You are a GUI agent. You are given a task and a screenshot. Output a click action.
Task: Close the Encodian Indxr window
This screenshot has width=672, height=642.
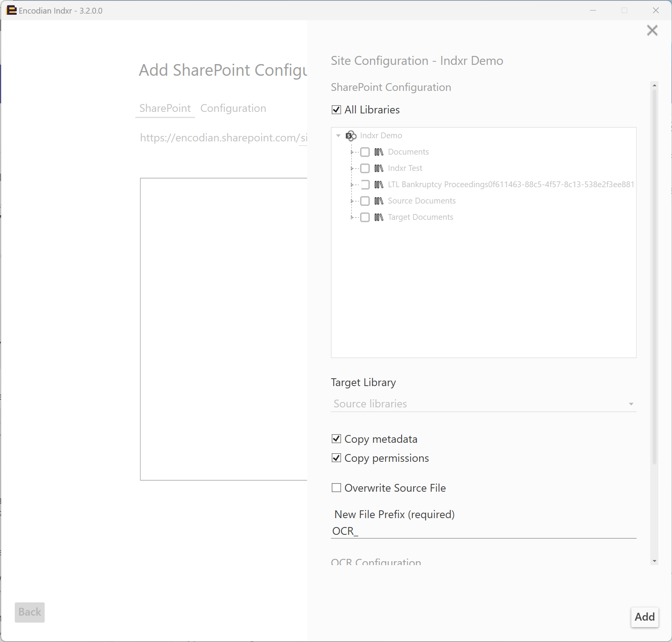pyautogui.click(x=656, y=10)
